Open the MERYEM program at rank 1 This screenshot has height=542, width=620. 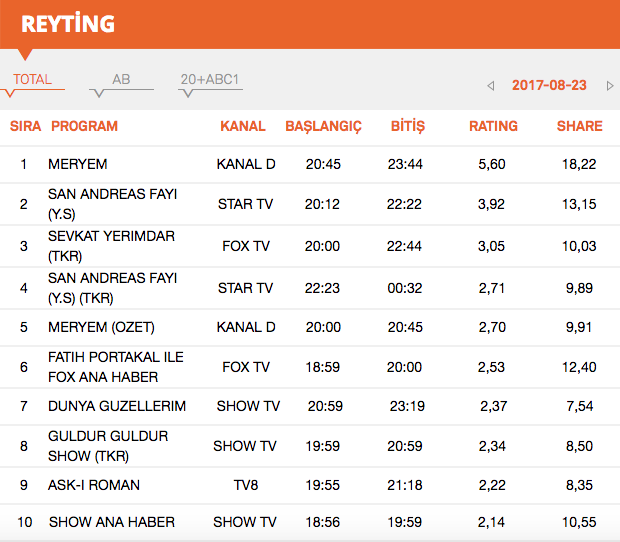pos(78,164)
